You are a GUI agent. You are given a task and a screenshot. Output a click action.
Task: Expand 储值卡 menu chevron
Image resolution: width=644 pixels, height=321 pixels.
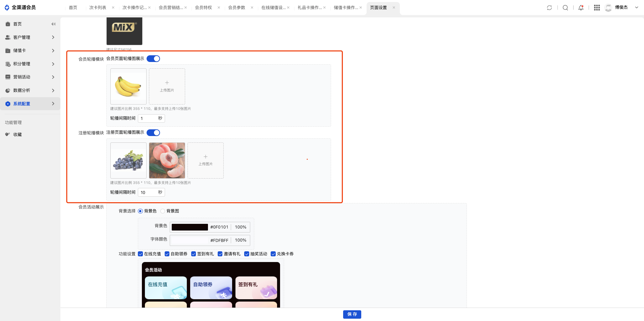53,51
